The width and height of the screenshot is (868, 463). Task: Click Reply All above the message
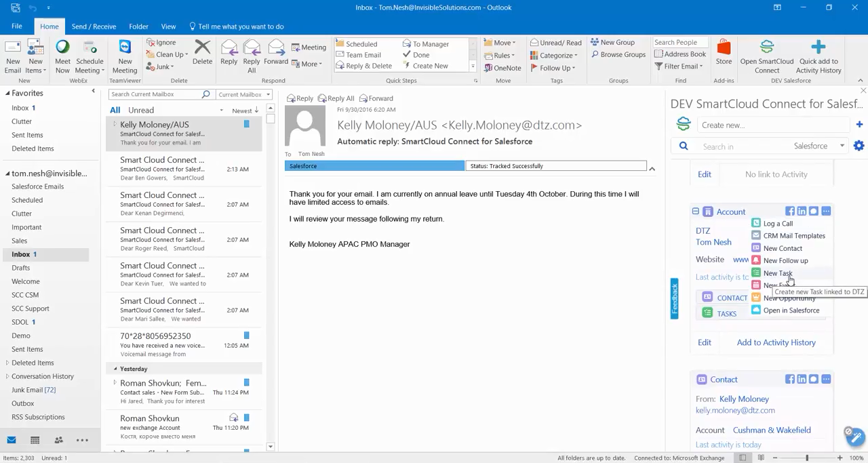(x=339, y=98)
